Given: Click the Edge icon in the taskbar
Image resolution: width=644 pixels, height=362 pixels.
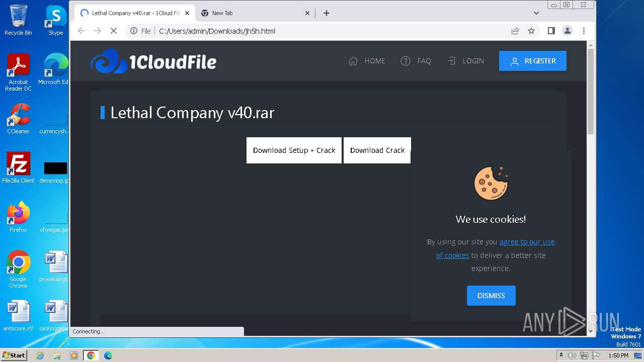Looking at the screenshot, I should tap(108, 355).
